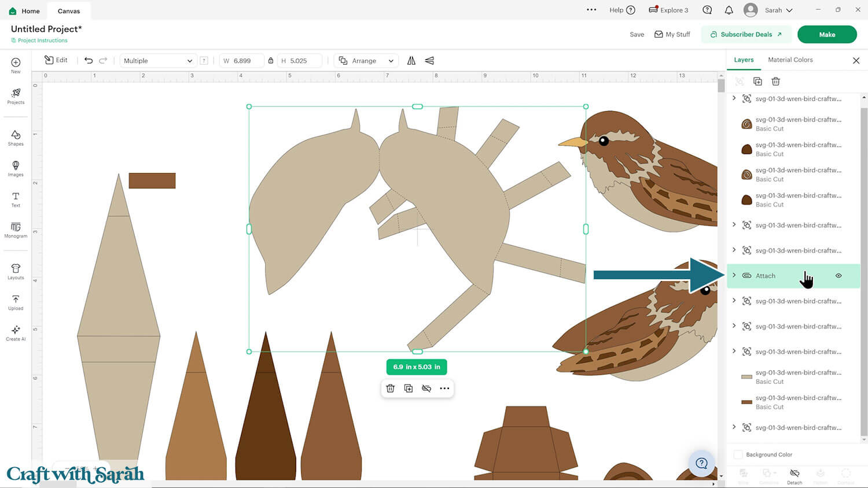Expand the Attach layer group
The height and width of the screenshot is (488, 868).
734,275
